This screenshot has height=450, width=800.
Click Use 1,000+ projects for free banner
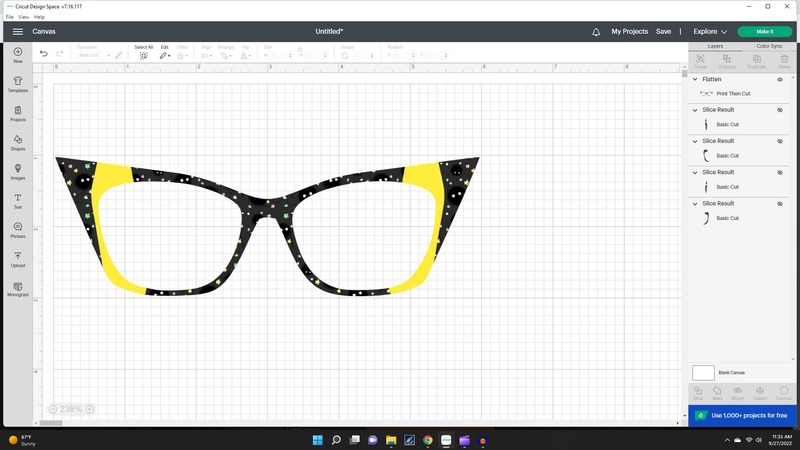click(742, 415)
